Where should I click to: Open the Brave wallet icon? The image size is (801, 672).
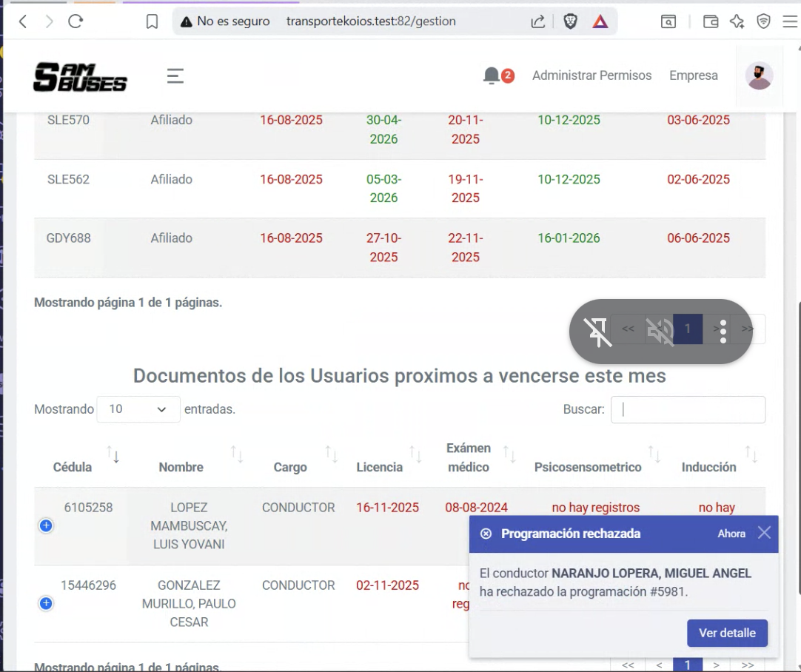(710, 21)
